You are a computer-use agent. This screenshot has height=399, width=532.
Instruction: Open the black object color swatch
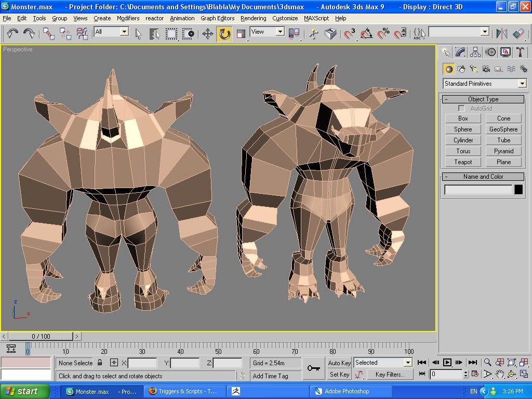point(518,189)
